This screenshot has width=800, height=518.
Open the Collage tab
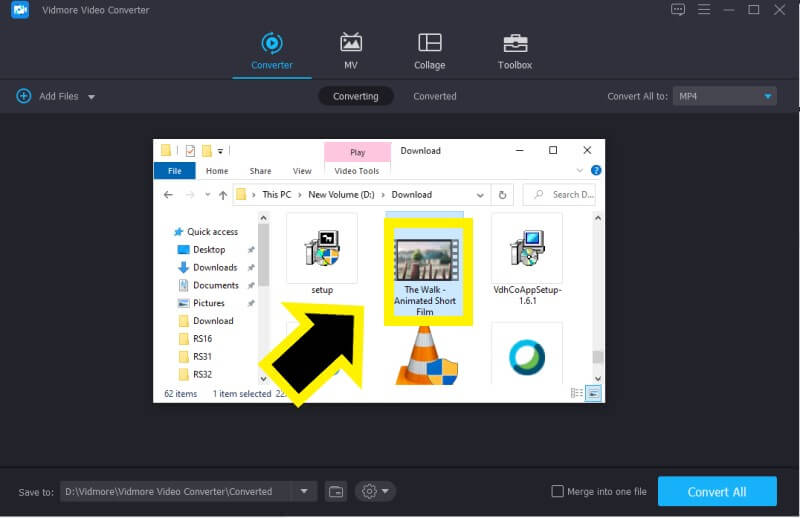tap(430, 51)
